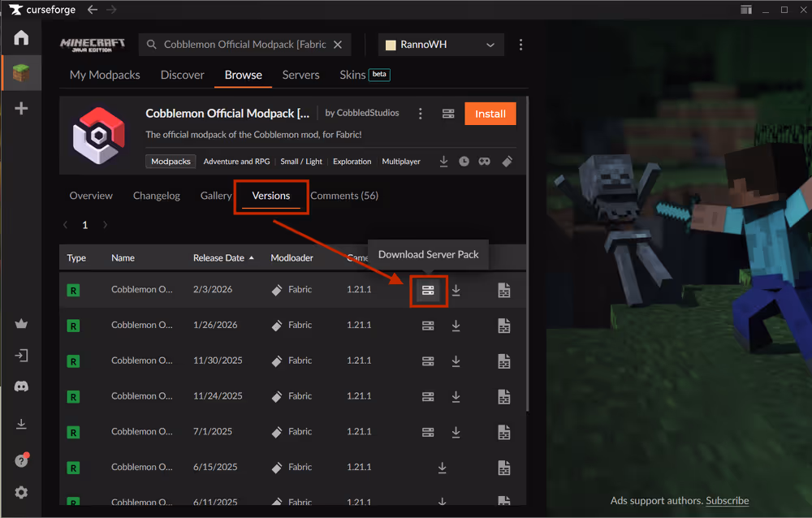This screenshot has width=812, height=518.
Task: Open the Skins beta tab
Action: 365,76
